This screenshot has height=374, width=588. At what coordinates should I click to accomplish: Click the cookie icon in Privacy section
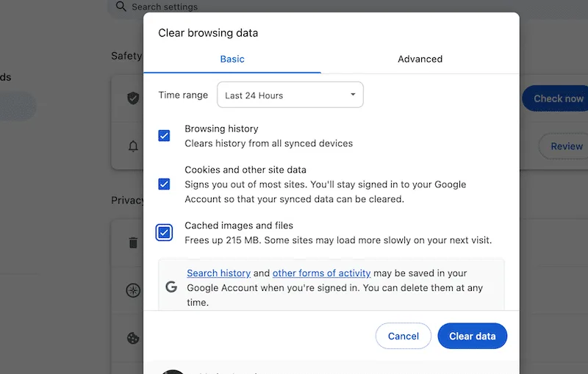[x=133, y=338]
